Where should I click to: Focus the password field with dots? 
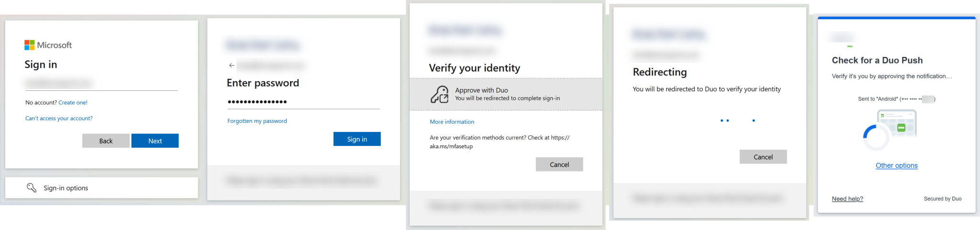tap(303, 102)
